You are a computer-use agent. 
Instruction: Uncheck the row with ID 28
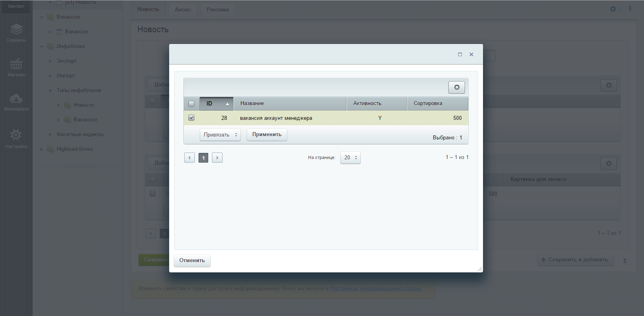pos(191,118)
